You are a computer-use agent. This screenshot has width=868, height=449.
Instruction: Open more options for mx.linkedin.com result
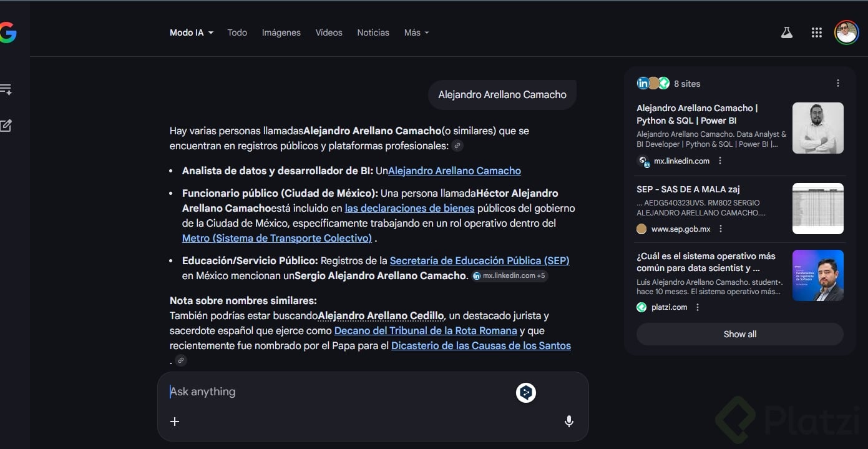[720, 160]
